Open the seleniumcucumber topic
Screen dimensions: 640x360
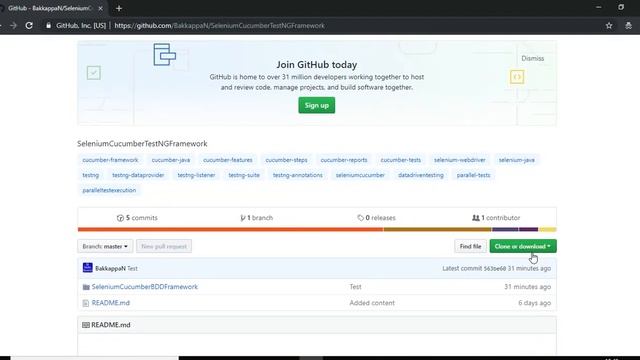pyautogui.click(x=360, y=175)
